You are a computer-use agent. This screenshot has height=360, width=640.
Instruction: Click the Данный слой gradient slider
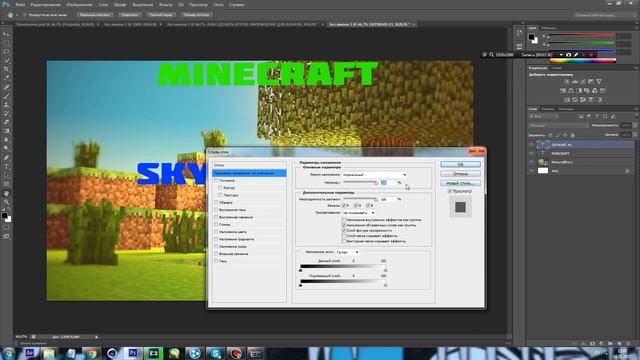coord(343,267)
